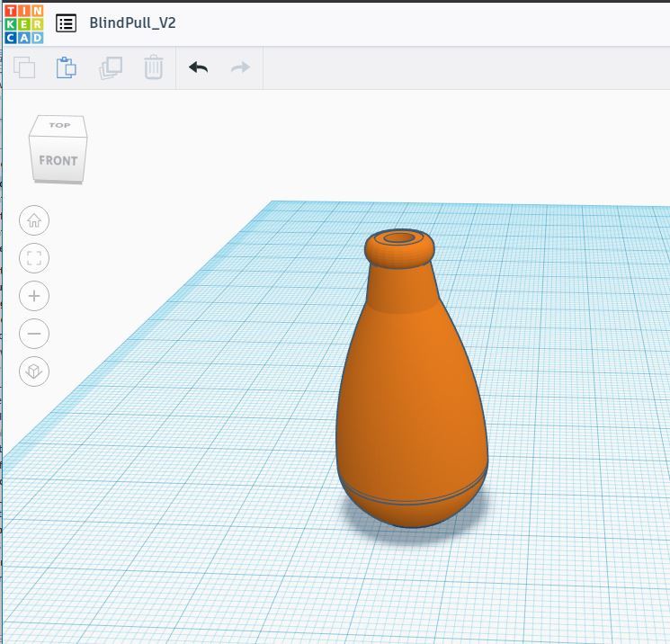Click the hole opening atop the orange shape
This screenshot has height=644, width=670.
tap(399, 238)
